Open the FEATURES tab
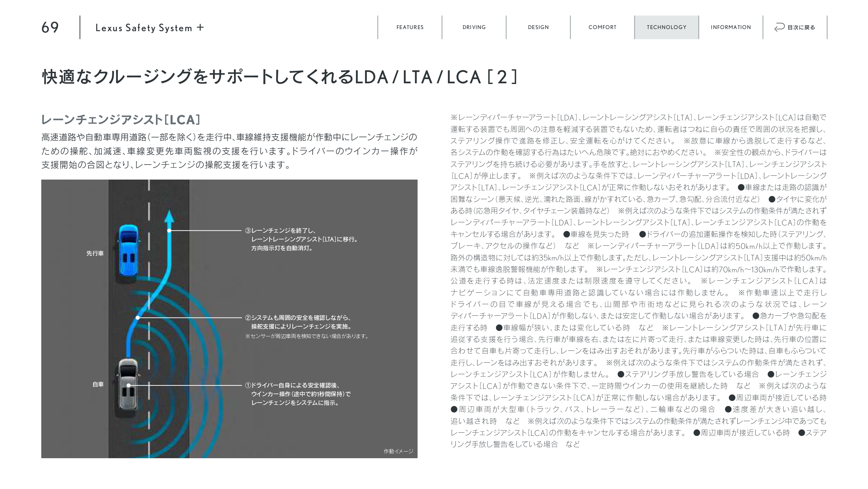This screenshot has height=489, width=868. coord(410,27)
